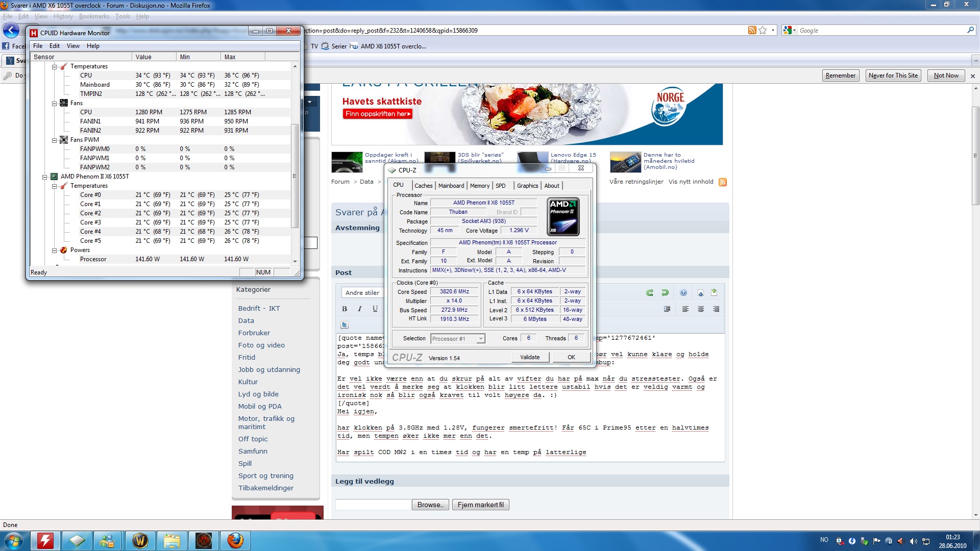Click the Finn oppskriften her banner button
The height and width of the screenshot is (551, 980).
(377, 114)
